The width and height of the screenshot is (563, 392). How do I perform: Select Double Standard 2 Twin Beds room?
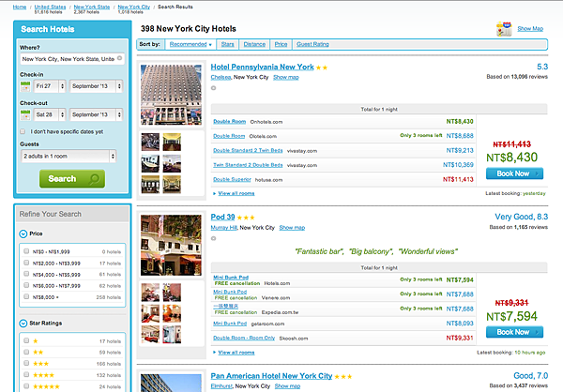(248, 151)
